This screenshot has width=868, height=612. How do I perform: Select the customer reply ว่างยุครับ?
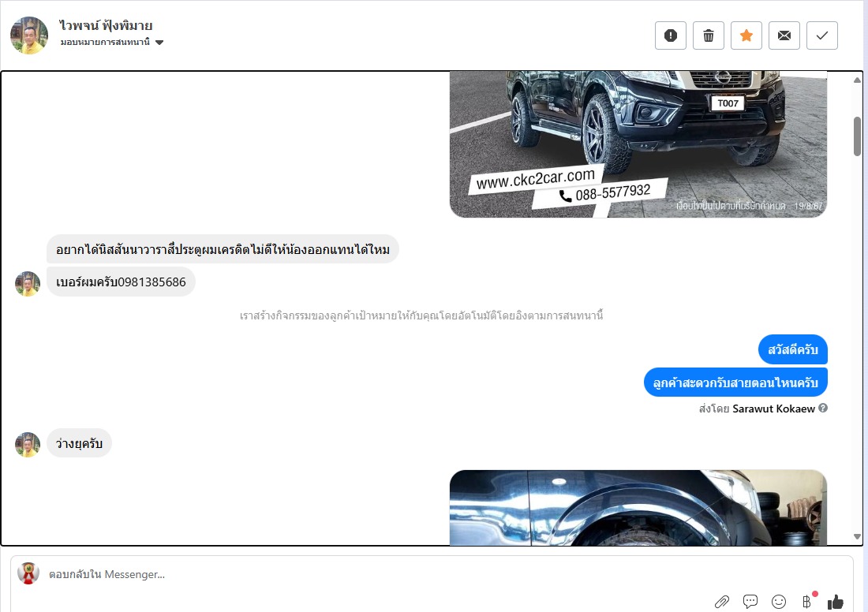(x=79, y=443)
